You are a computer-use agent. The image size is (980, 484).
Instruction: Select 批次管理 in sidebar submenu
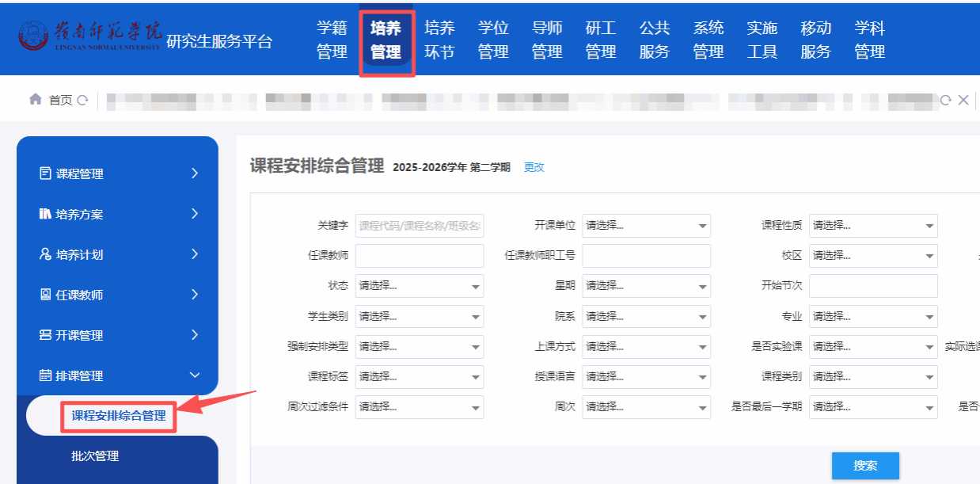click(95, 456)
